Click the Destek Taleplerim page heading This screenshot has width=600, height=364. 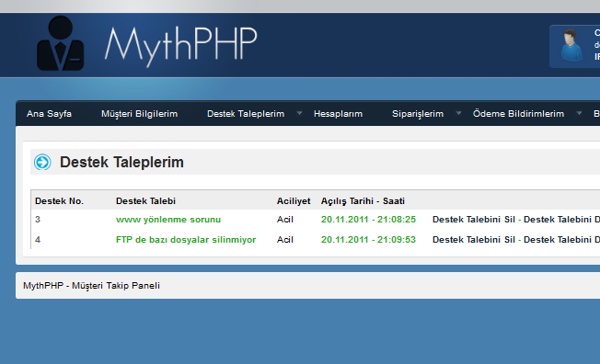tap(121, 162)
